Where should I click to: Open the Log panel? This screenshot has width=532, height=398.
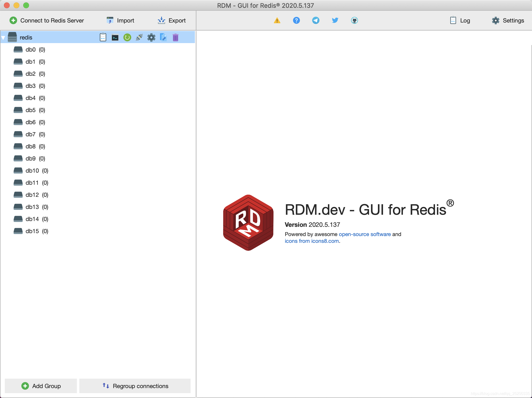pyautogui.click(x=460, y=20)
